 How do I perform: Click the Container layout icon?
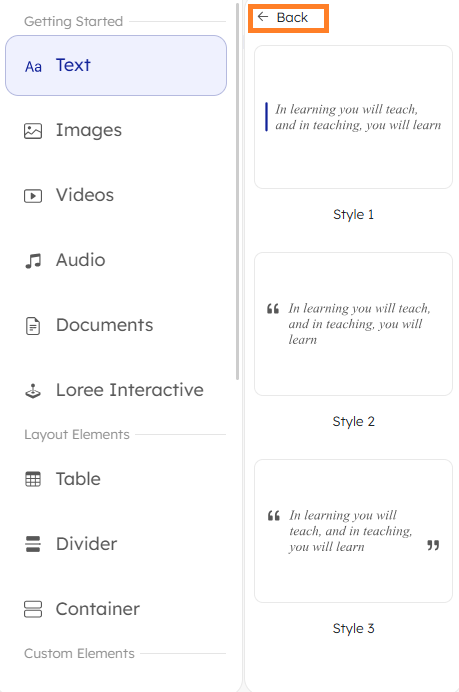coord(33,609)
